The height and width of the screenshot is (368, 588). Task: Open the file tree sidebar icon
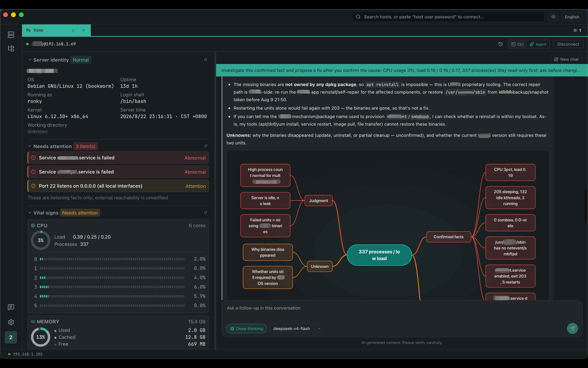tap(11, 48)
